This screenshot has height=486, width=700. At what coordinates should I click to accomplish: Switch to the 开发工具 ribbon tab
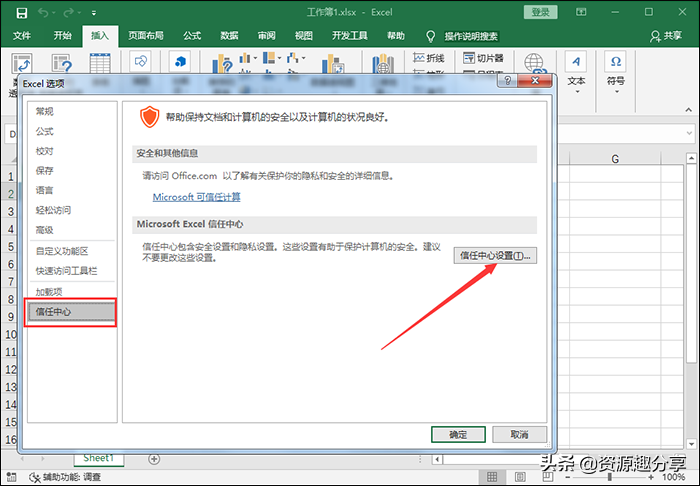point(350,36)
